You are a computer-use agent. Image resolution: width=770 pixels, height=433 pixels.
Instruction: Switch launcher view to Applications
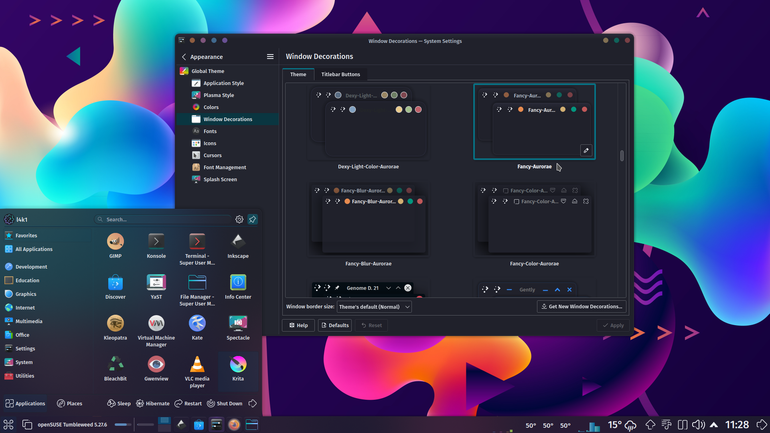(25, 404)
